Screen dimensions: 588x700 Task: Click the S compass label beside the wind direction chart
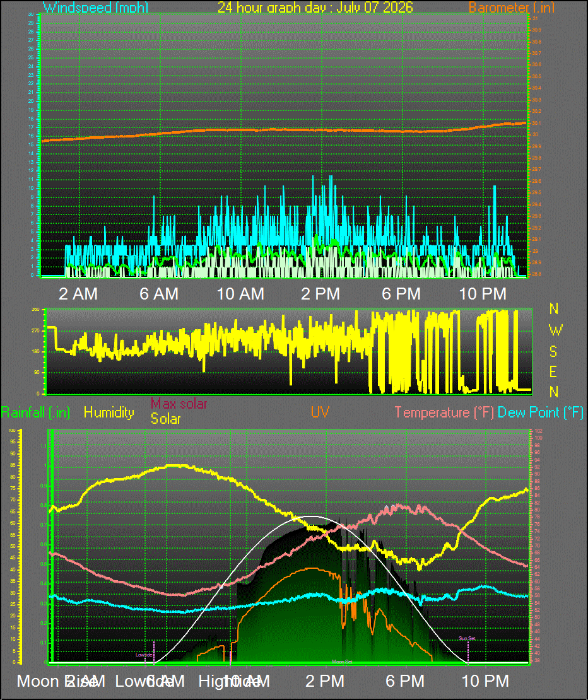point(554,352)
